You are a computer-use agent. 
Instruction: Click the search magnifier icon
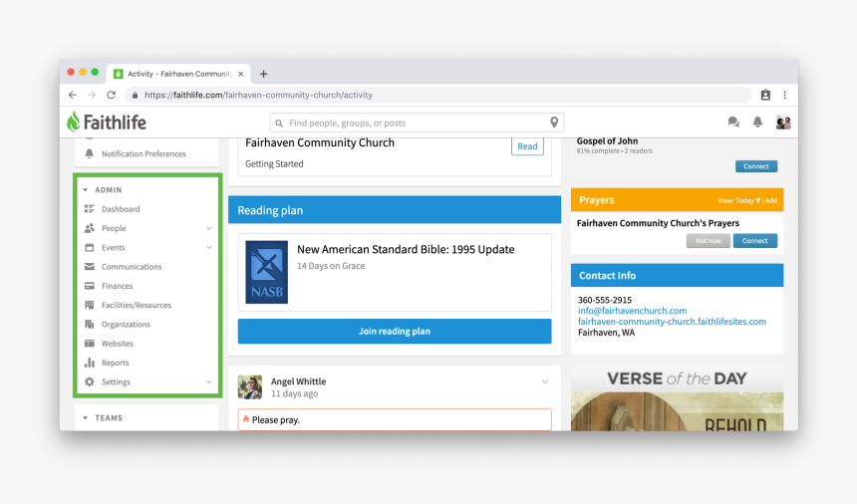(x=279, y=124)
